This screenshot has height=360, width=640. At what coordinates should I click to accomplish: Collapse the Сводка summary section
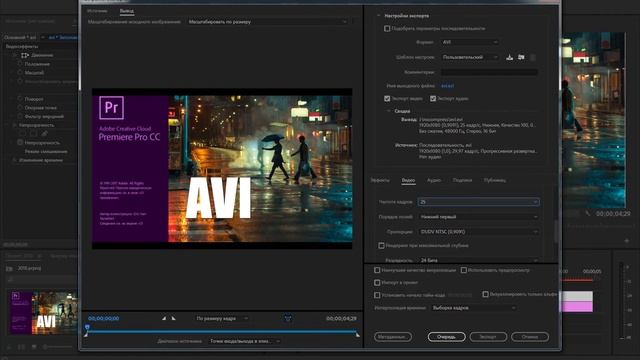point(389,111)
